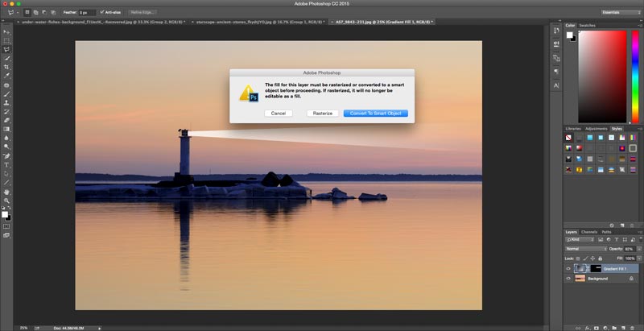Select the History Brush tool
The height and width of the screenshot is (331, 644).
pos(6,112)
